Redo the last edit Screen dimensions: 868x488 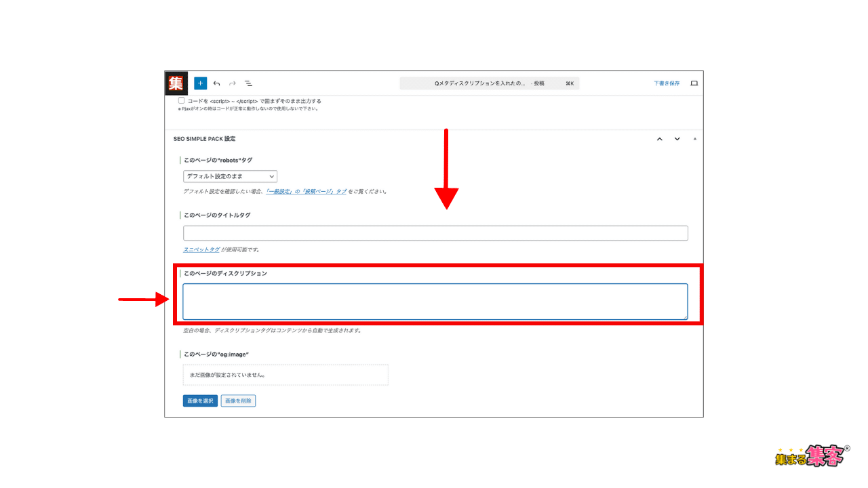click(233, 83)
